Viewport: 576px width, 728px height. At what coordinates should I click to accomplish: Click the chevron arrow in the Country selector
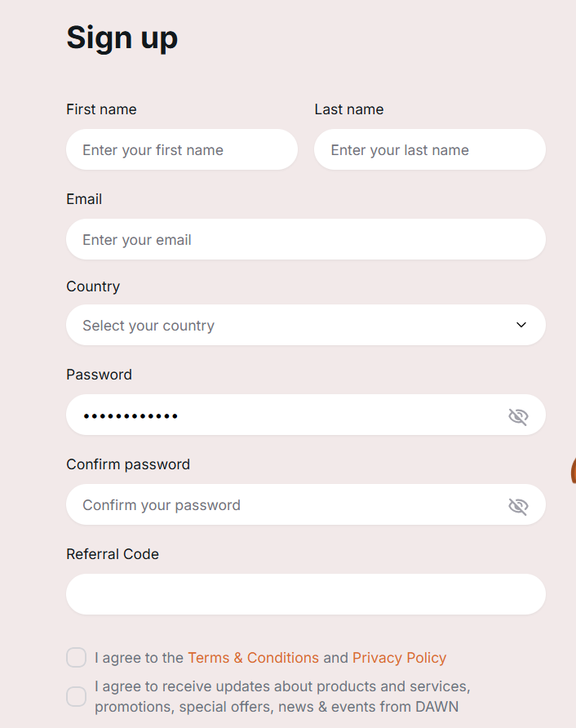click(x=521, y=325)
